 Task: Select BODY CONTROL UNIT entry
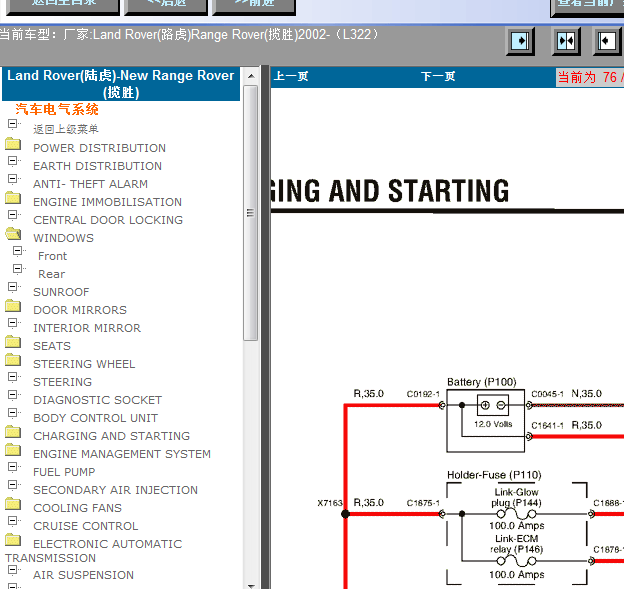(x=96, y=418)
